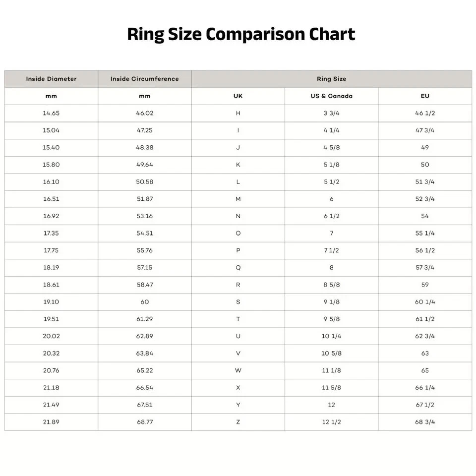Click circumference value 57.15
The height and width of the screenshot is (476, 476).
(144, 267)
